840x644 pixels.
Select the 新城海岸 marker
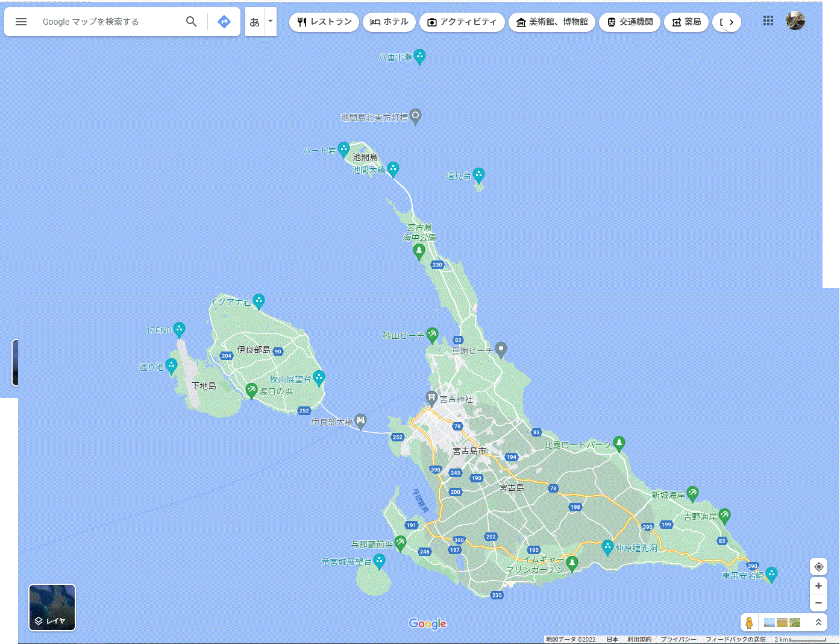click(692, 494)
